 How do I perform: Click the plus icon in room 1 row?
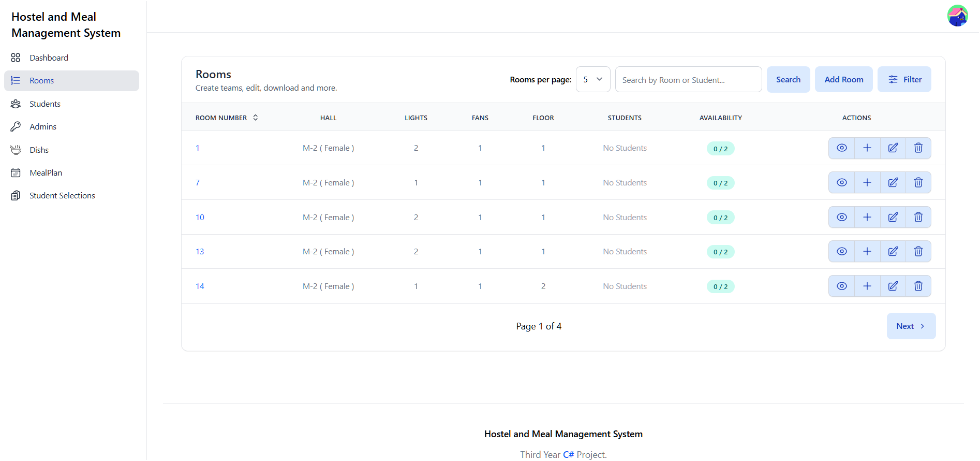867,148
